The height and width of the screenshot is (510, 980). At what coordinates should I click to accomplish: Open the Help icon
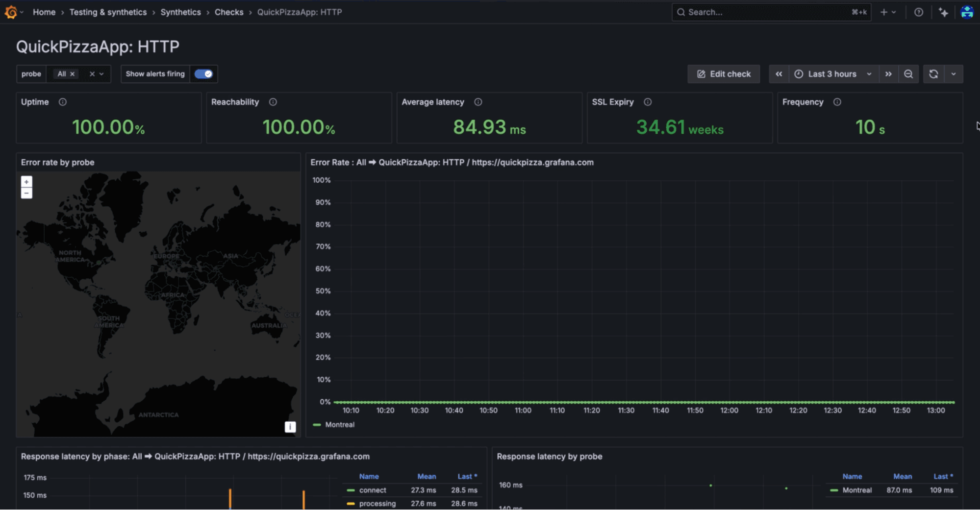pos(919,12)
